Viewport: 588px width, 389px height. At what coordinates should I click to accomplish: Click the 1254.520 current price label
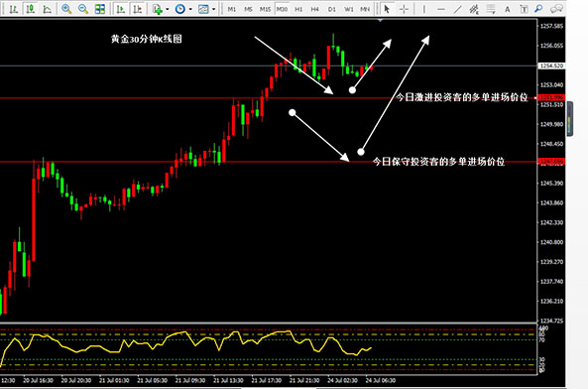[x=551, y=65]
